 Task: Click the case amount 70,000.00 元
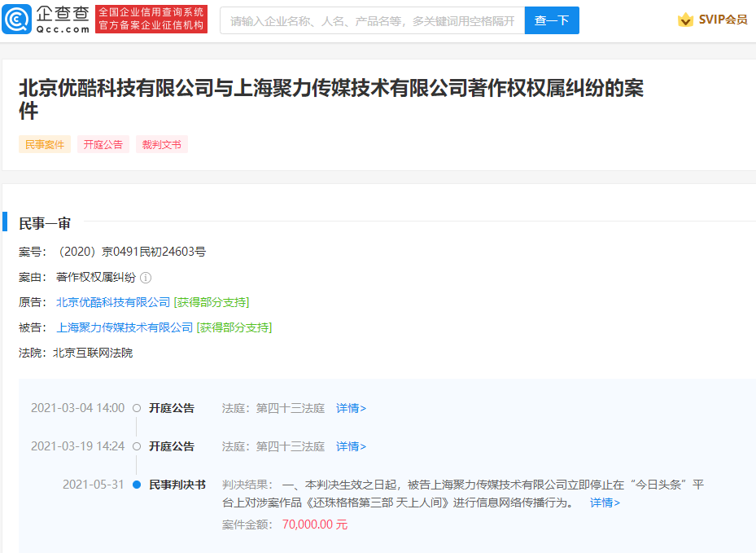click(x=315, y=524)
